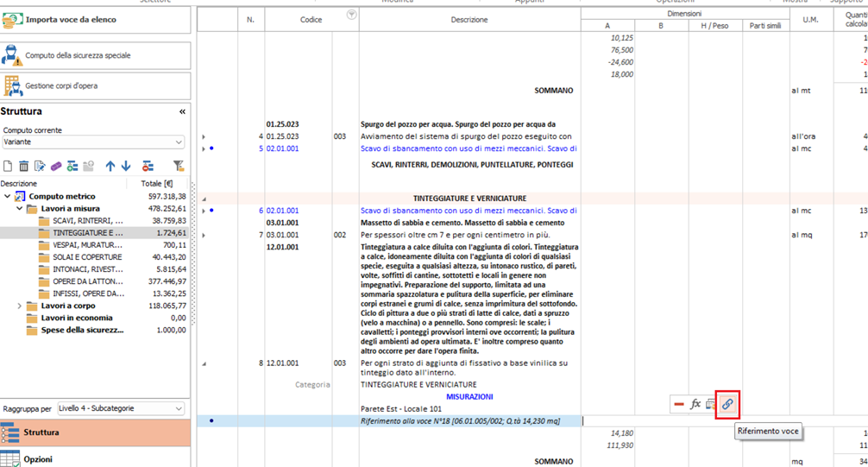The width and height of the screenshot is (868, 467).
Task: Collapse row 8 code 12.01.001
Action: click(x=204, y=363)
